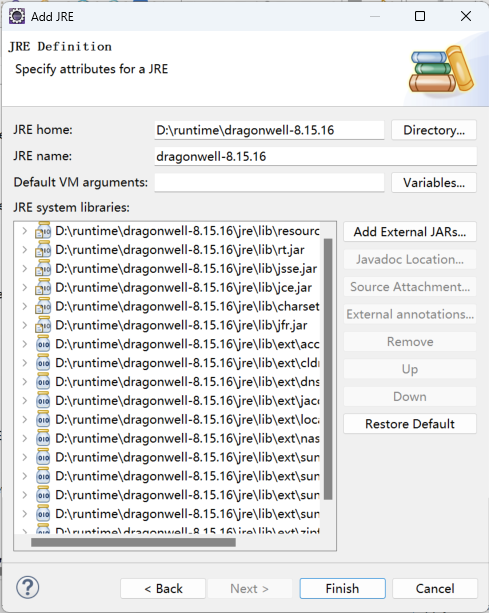Image resolution: width=489 pixels, height=613 pixels.
Task: Click the jar icon of the ext\nas library entry
Action: pos(43,439)
